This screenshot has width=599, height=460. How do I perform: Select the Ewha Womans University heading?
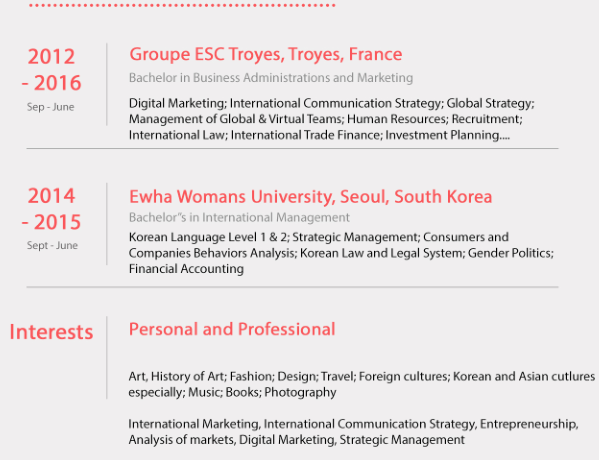311,197
